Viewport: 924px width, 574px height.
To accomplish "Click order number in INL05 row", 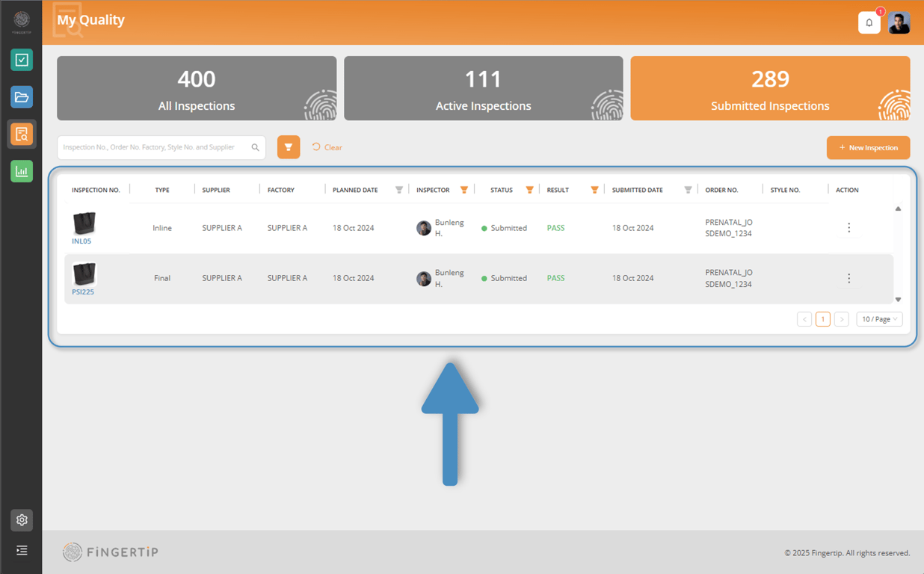I will coord(729,228).
